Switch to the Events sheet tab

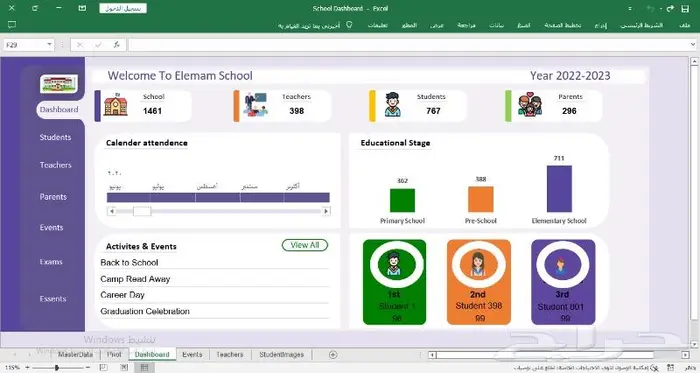(x=192, y=354)
